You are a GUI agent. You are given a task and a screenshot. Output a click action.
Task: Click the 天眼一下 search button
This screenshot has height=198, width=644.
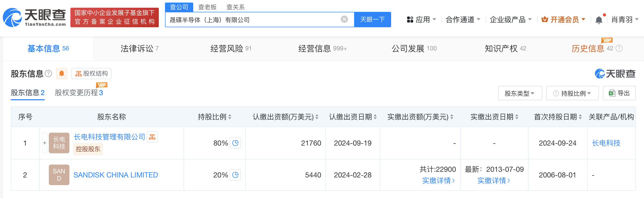(x=372, y=20)
